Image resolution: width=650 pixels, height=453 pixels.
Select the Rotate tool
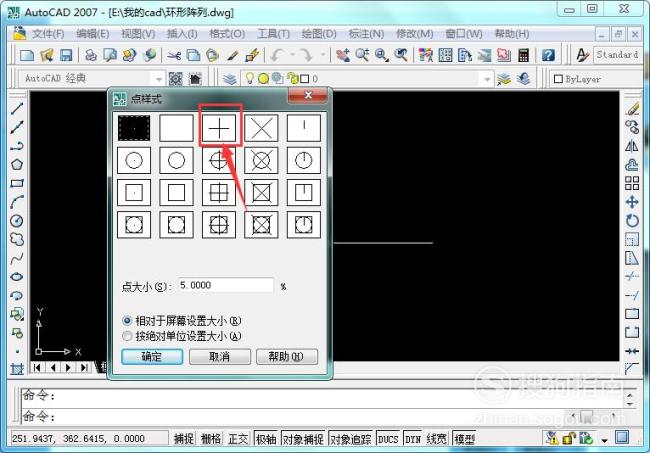click(632, 220)
